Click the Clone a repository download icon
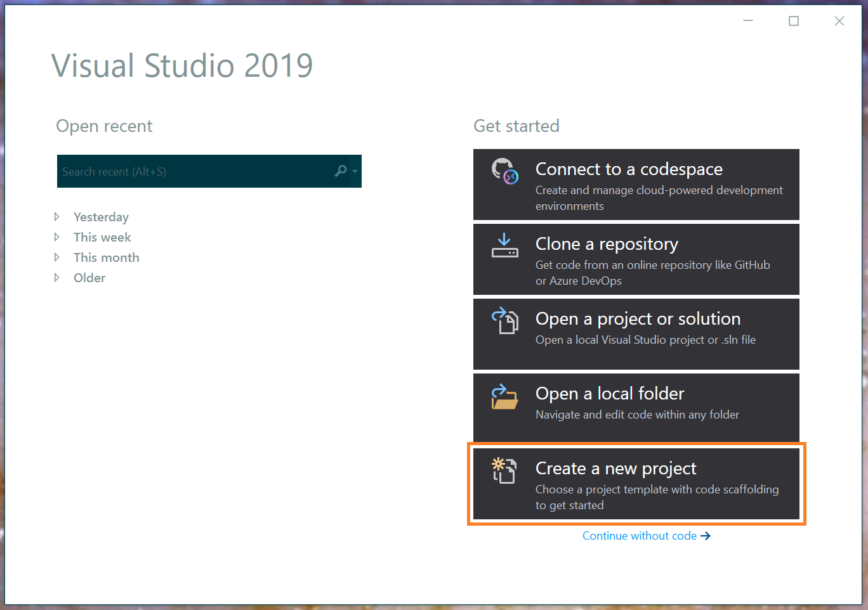Screen dimensions: 868x610 [x=505, y=245]
